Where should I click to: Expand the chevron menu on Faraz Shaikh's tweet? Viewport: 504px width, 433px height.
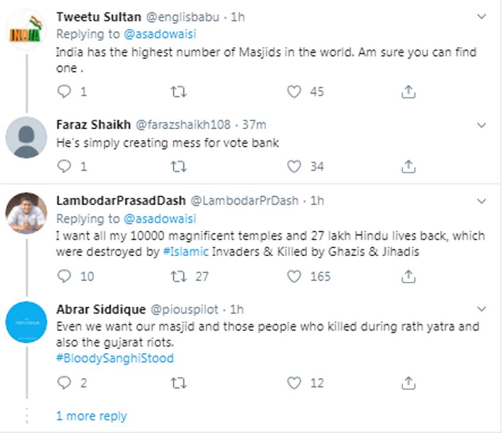481,125
